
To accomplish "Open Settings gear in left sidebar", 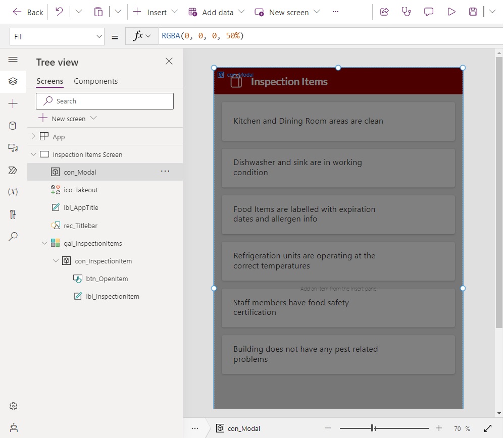I will click(13, 406).
